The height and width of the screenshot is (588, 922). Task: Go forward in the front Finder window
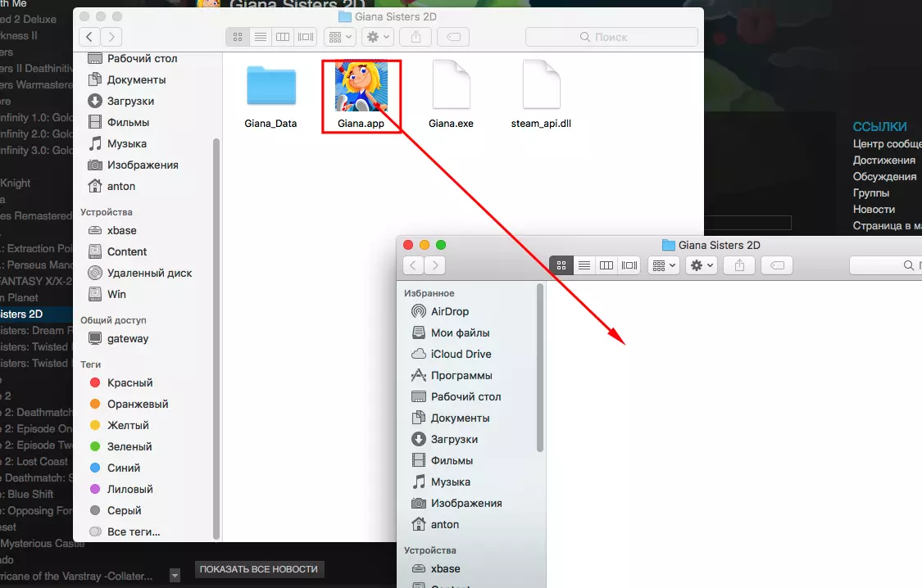coord(435,265)
